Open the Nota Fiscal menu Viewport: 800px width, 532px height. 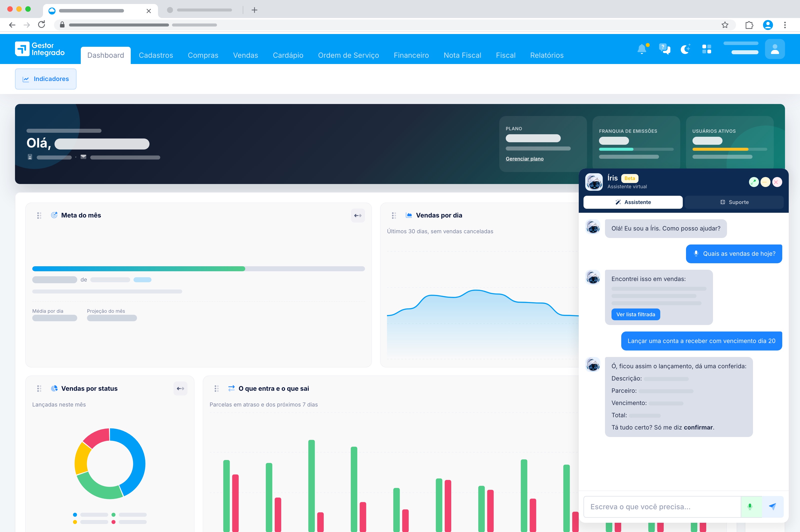[x=462, y=55]
